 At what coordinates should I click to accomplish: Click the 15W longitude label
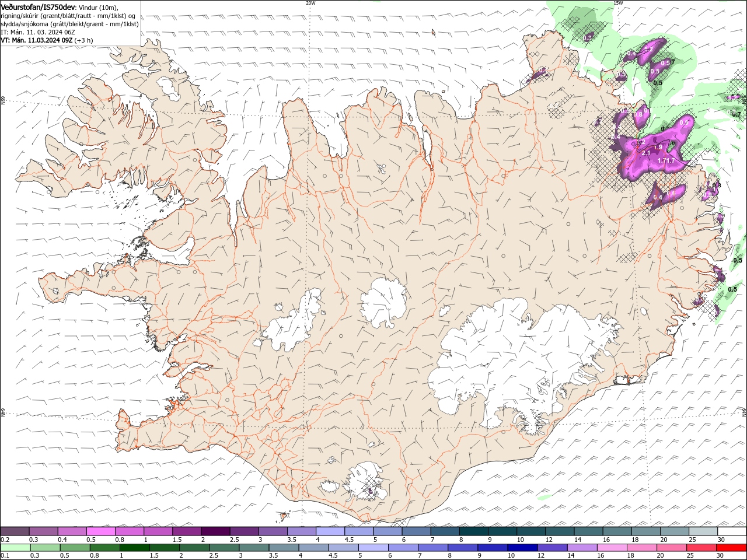point(618,2)
